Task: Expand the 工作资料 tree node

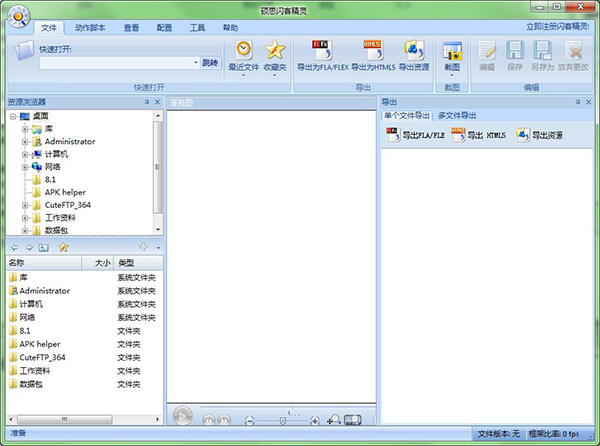Action: click(x=25, y=218)
